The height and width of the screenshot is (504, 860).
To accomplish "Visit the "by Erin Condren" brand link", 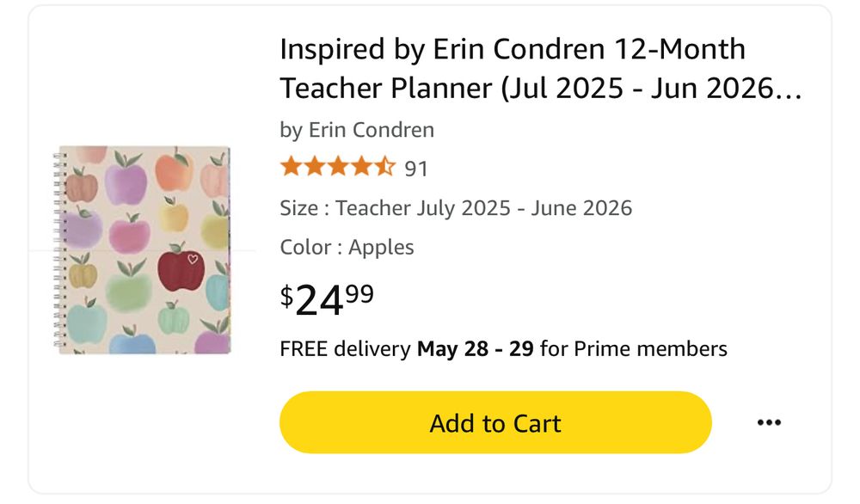I will tap(357, 130).
